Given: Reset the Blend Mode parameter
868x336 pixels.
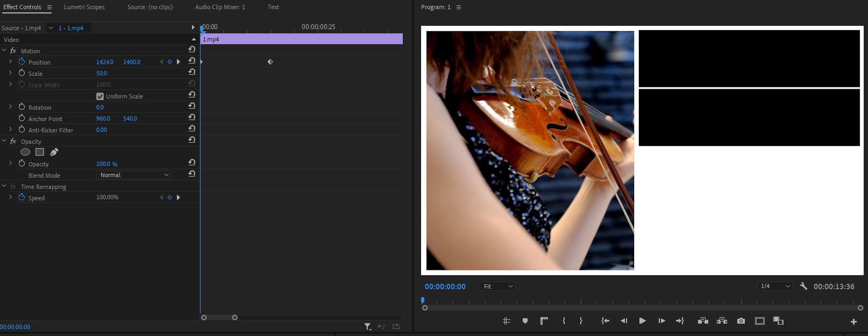Looking at the screenshot, I should pyautogui.click(x=192, y=173).
